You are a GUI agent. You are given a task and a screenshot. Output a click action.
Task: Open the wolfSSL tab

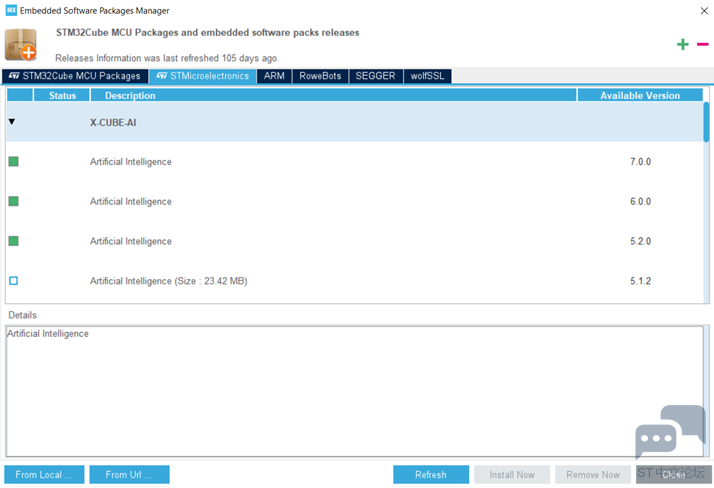click(427, 76)
